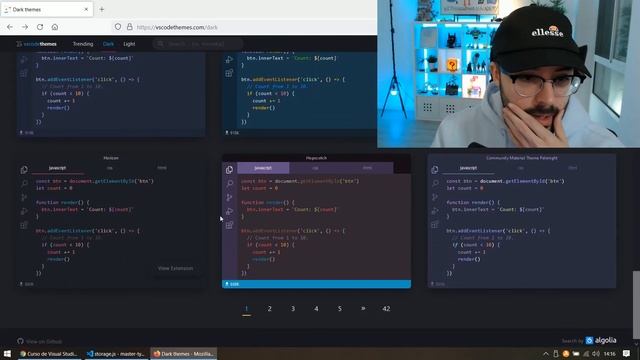Go to pagination page 5
This screenshot has height=360, width=640.
click(340, 309)
